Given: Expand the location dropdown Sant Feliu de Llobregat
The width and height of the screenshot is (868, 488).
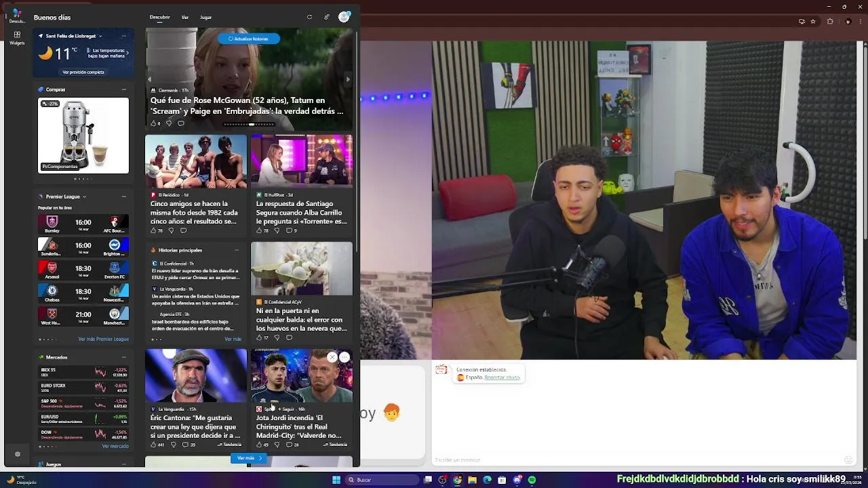Looking at the screenshot, I should click(x=100, y=36).
